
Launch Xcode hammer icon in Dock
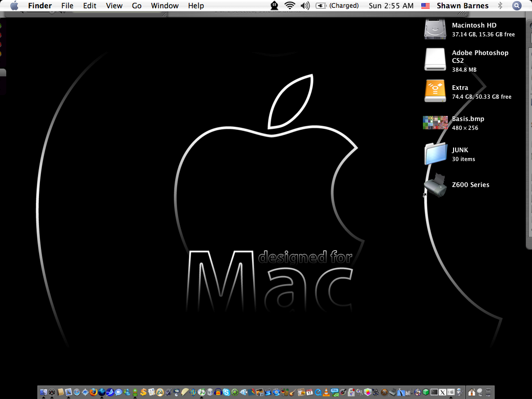[401, 393]
